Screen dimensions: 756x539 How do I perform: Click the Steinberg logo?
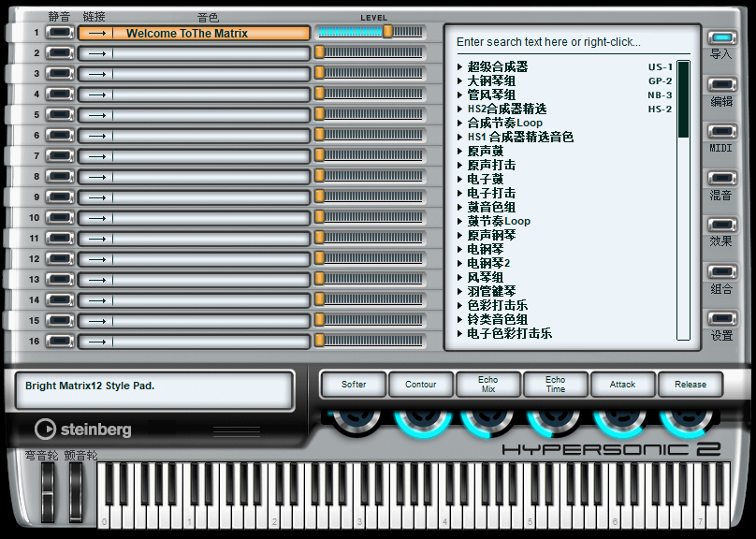point(83,429)
